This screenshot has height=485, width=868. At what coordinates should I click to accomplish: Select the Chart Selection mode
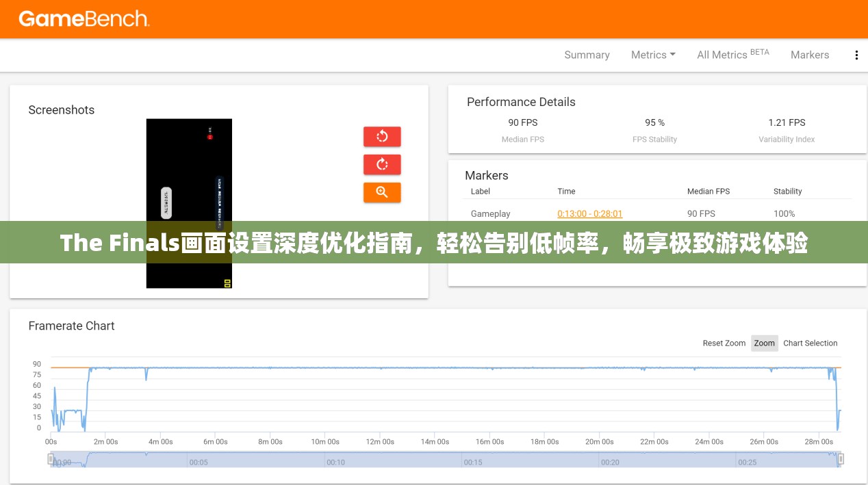810,343
